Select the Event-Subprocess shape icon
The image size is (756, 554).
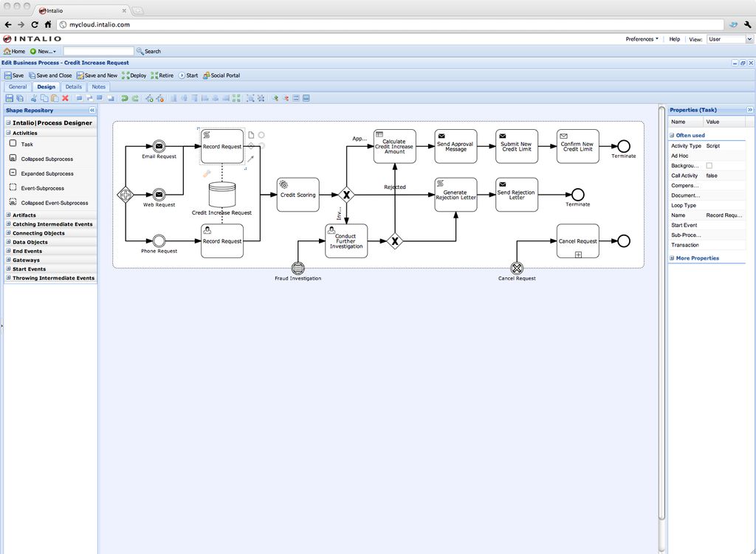(13, 187)
